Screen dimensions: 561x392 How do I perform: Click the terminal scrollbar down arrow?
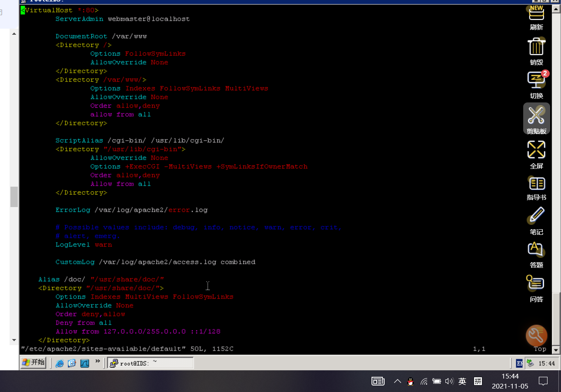tap(556, 349)
